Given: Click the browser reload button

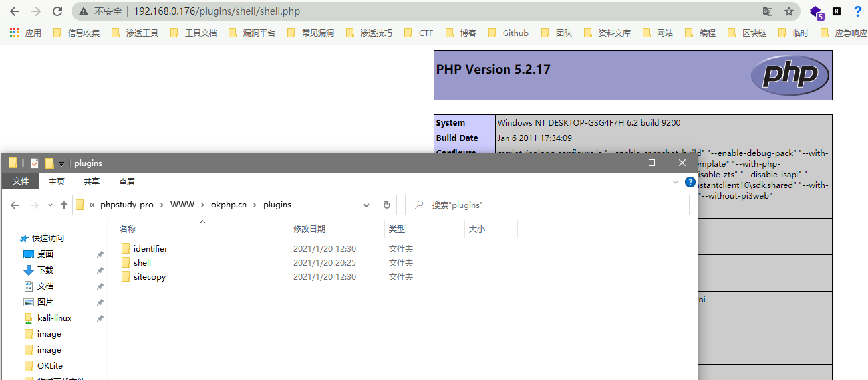Looking at the screenshot, I should pos(57,11).
